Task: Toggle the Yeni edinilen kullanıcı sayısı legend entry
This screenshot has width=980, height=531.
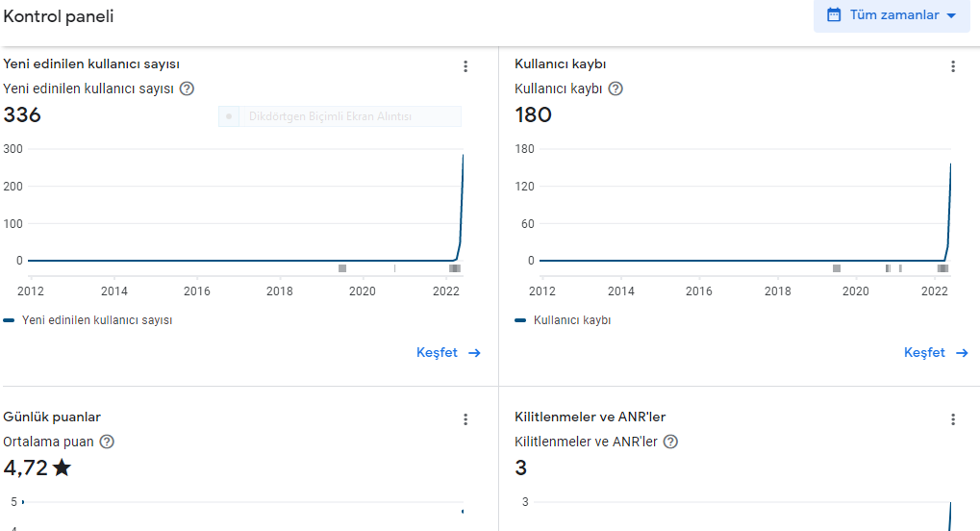Action: tap(88, 320)
